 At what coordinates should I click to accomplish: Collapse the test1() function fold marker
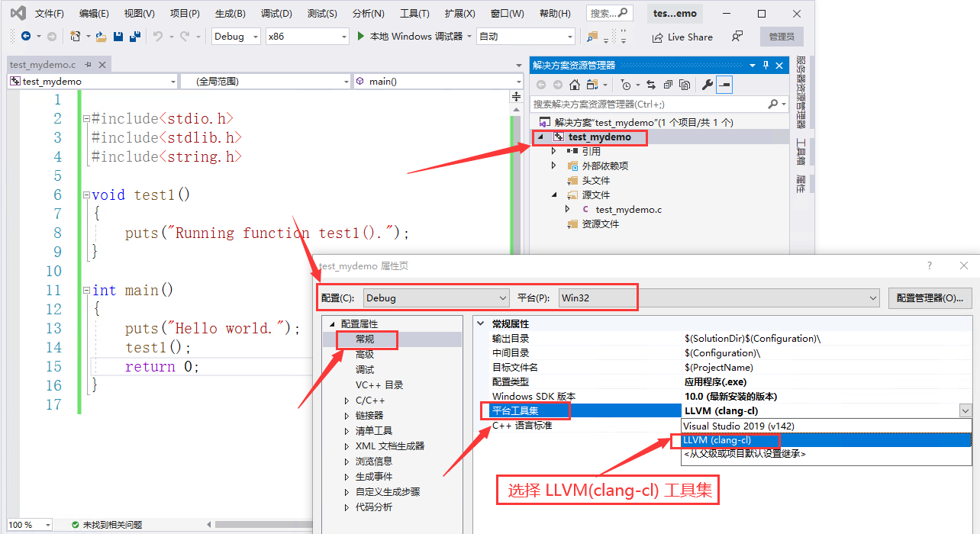[x=86, y=195]
